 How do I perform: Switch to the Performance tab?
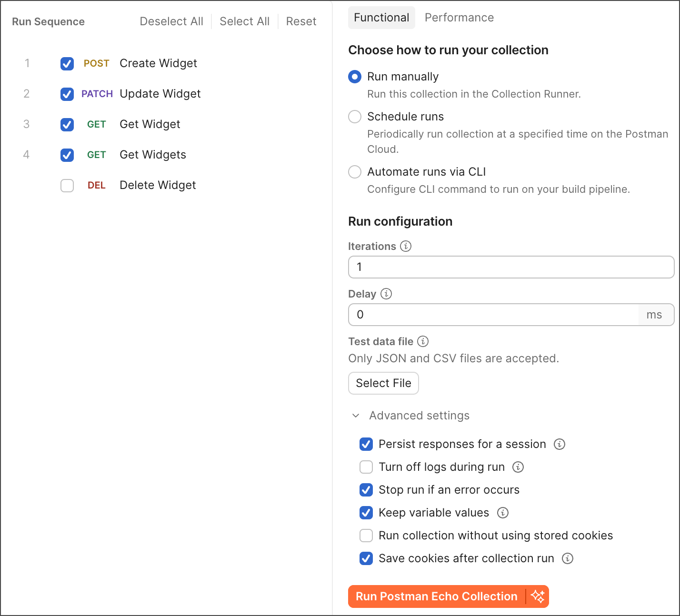pos(459,17)
